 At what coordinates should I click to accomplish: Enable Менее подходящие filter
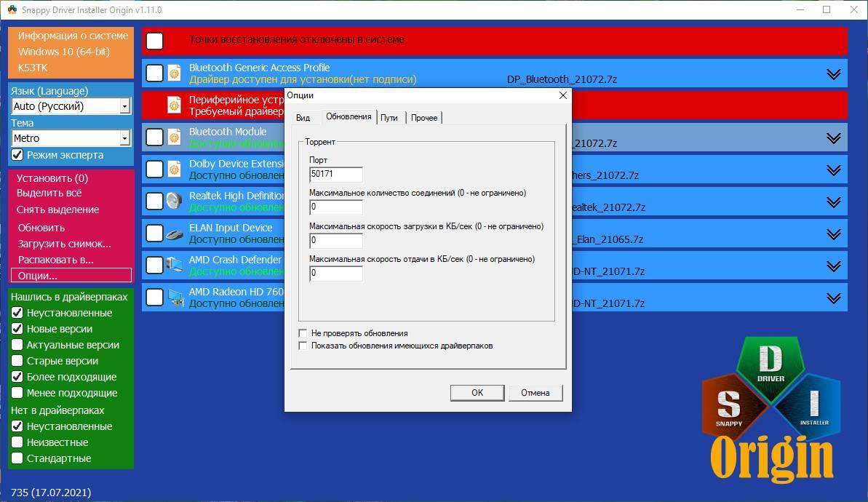coord(17,393)
